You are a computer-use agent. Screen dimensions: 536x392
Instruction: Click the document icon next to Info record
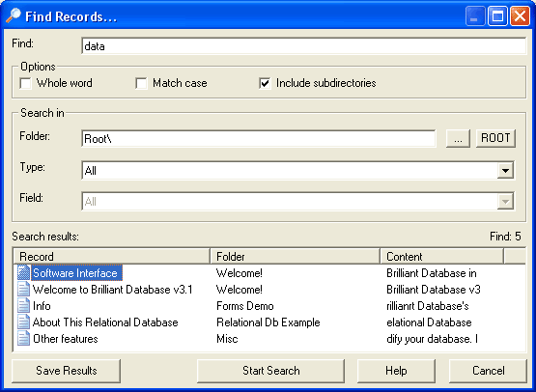pyautogui.click(x=23, y=305)
